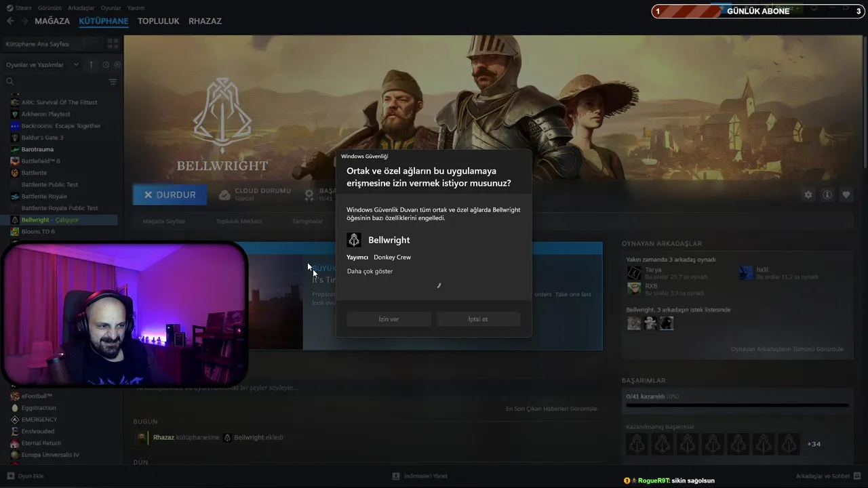Select Bellwright - Çalışıyor in library list
868x488 pixels.
click(60, 220)
